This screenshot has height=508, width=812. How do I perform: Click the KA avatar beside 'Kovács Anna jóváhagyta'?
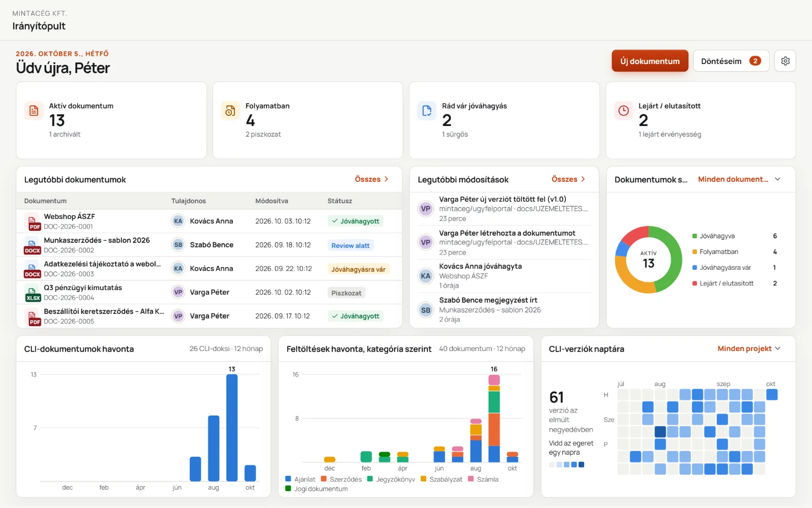click(426, 276)
